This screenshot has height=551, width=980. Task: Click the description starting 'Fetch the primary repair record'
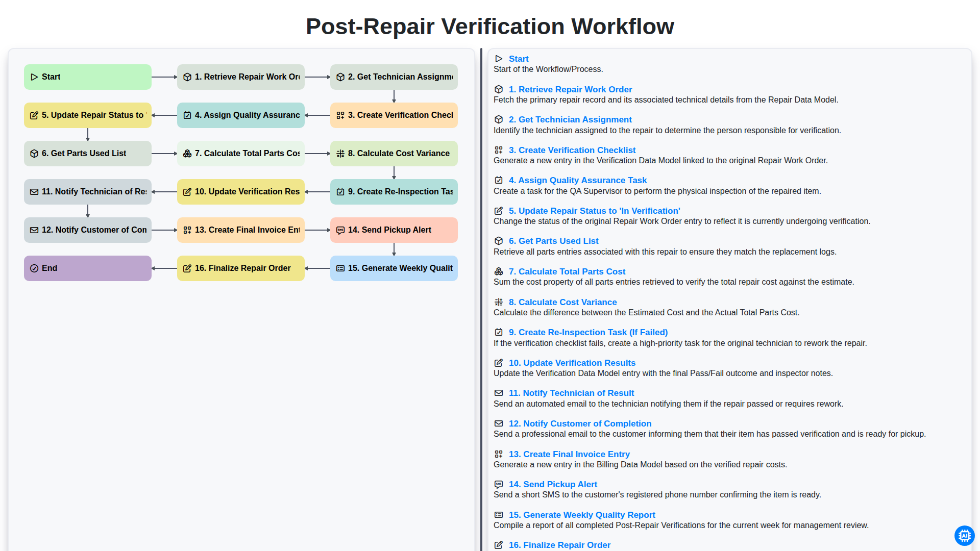point(666,100)
